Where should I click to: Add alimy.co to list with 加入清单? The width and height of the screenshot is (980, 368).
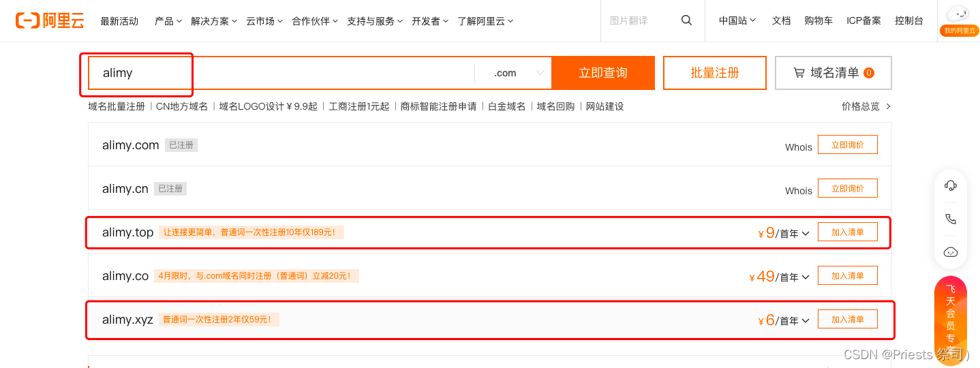848,275
